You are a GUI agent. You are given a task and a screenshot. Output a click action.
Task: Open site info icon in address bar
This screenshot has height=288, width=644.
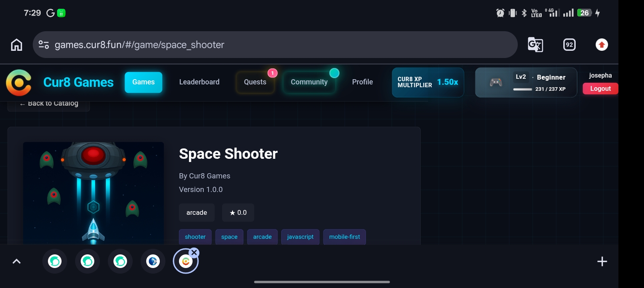44,45
